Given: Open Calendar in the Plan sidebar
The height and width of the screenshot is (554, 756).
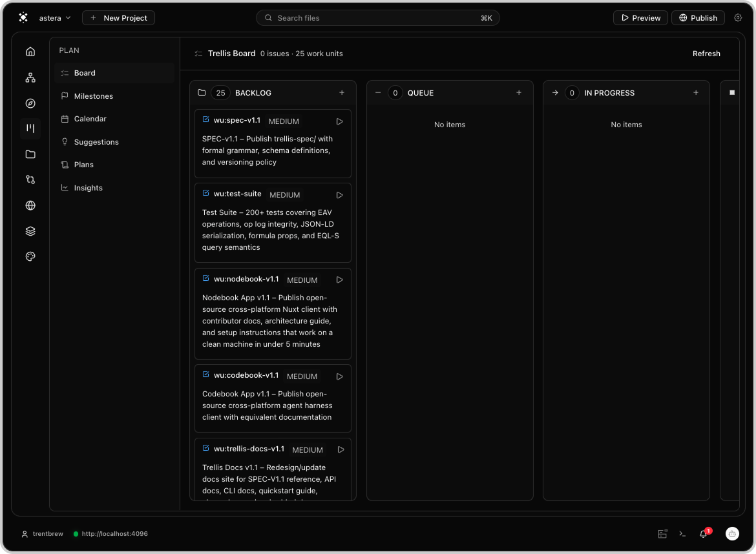Looking at the screenshot, I should (114, 119).
